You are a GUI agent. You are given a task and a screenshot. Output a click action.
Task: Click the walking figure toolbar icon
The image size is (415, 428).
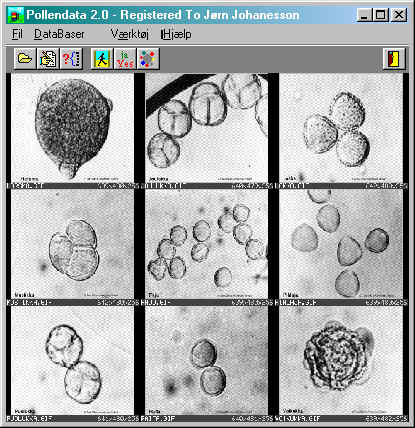point(102,59)
